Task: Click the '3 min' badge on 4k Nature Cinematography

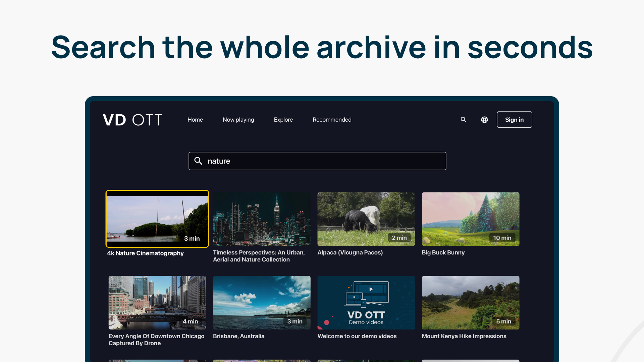Action: pyautogui.click(x=192, y=238)
